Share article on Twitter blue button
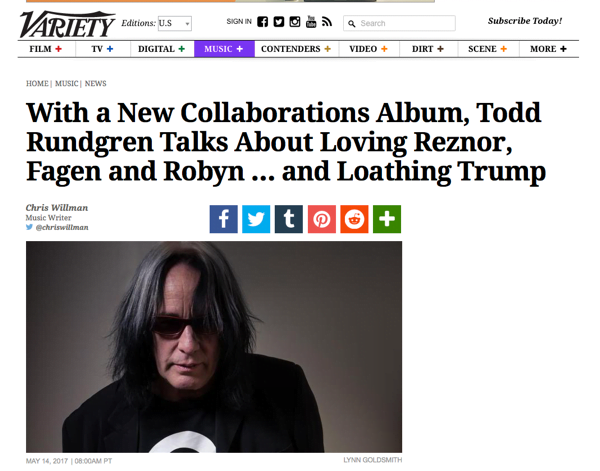This screenshot has height=471, width=600. point(256,219)
